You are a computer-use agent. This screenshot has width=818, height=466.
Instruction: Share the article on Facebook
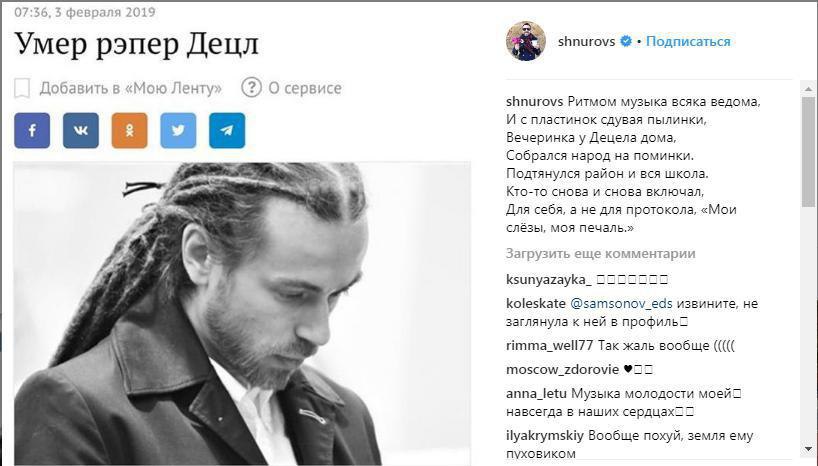[32, 130]
